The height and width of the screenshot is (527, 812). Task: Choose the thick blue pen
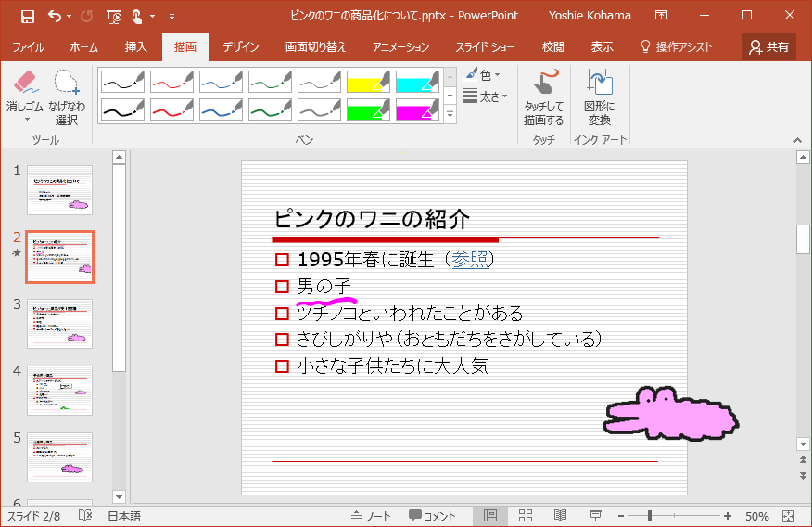[222, 109]
